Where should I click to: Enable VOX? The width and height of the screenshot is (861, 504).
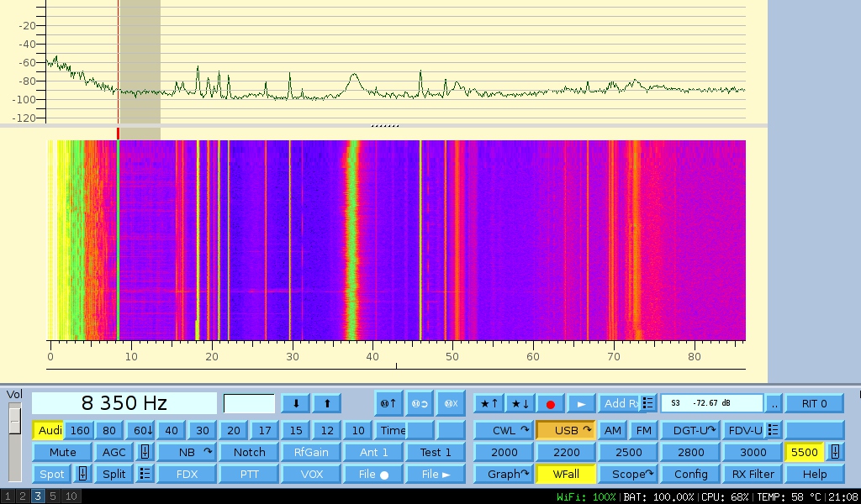point(311,474)
